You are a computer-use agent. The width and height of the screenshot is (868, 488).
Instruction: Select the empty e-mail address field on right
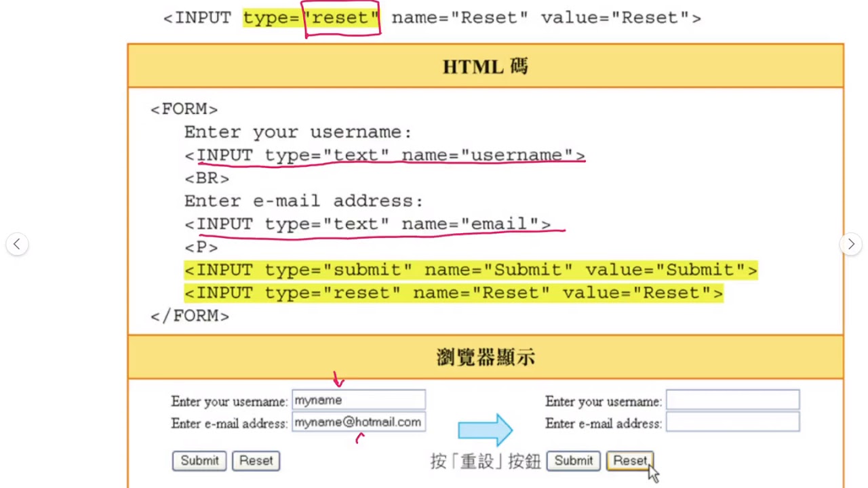(x=732, y=422)
